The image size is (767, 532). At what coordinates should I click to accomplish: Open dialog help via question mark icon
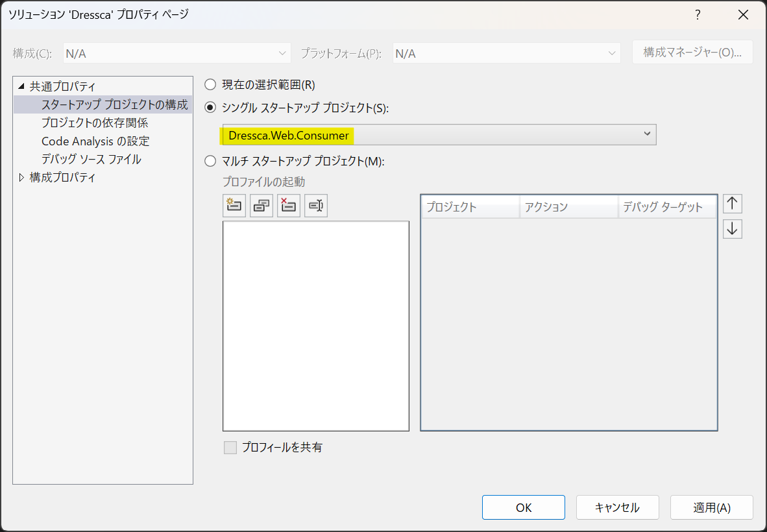(698, 14)
